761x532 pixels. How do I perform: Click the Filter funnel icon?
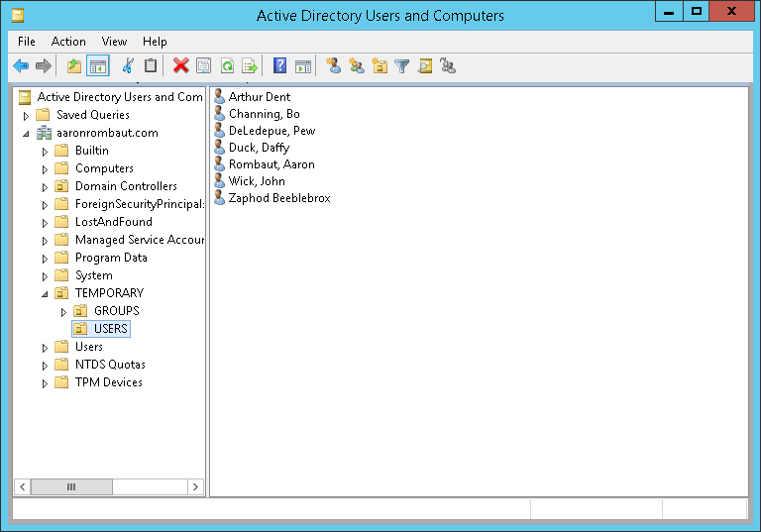tap(402, 65)
